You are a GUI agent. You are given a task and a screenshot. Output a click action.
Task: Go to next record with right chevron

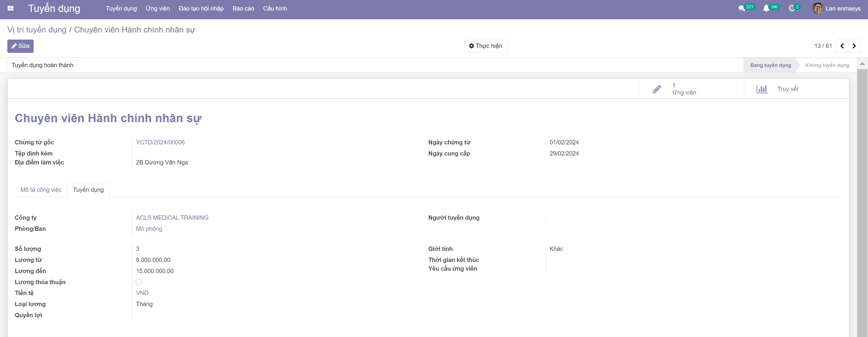pos(854,46)
